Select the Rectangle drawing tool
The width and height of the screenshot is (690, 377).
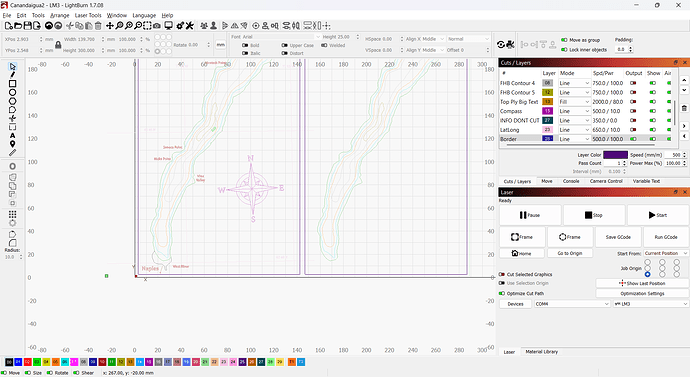click(x=12, y=84)
